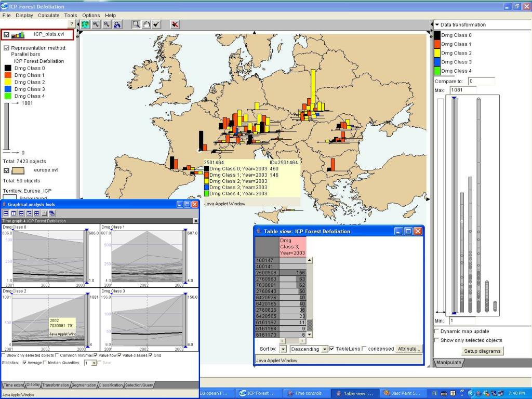Switch to the Time extent tab
532x399 pixels.
pos(14,385)
